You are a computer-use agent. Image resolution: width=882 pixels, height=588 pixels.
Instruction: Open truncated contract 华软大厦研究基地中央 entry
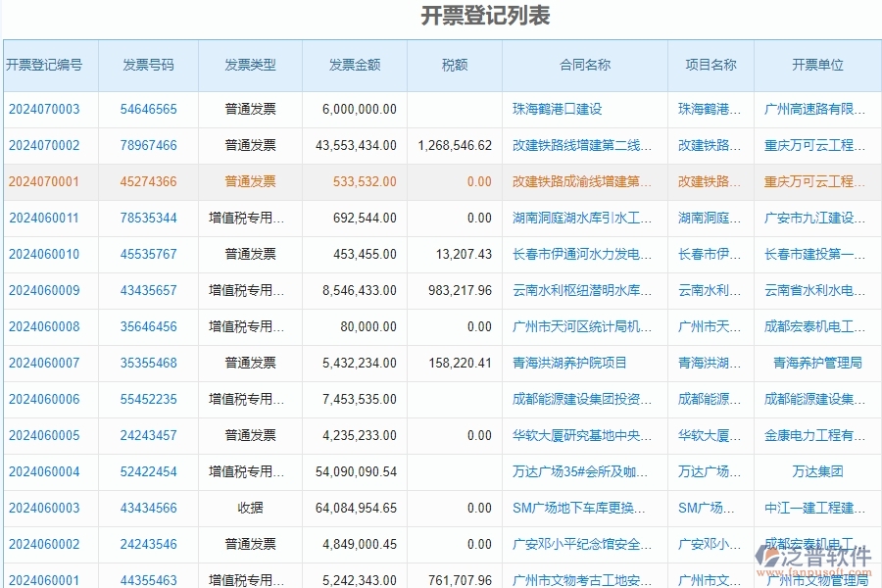(578, 435)
